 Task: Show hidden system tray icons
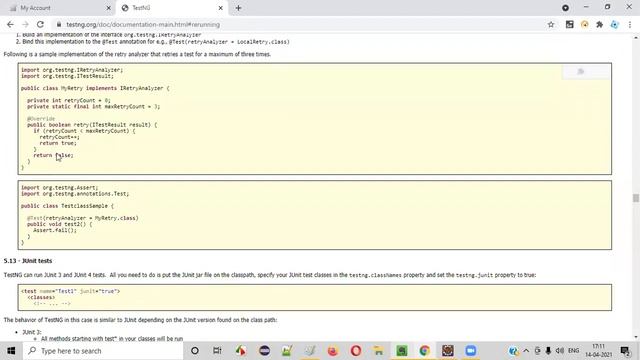(x=526, y=351)
